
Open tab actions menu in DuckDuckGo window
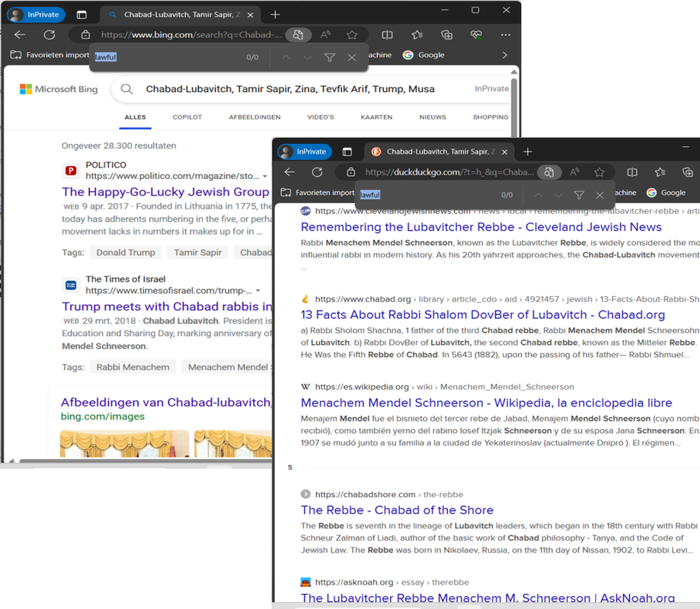pyautogui.click(x=347, y=151)
